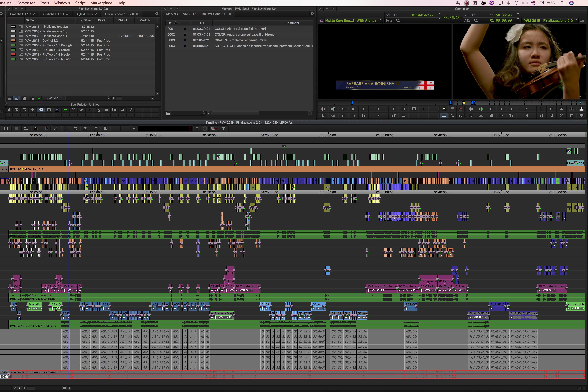Click the yellow Splice-In arrow button
This screenshot has width=588, height=392.
[444, 109]
